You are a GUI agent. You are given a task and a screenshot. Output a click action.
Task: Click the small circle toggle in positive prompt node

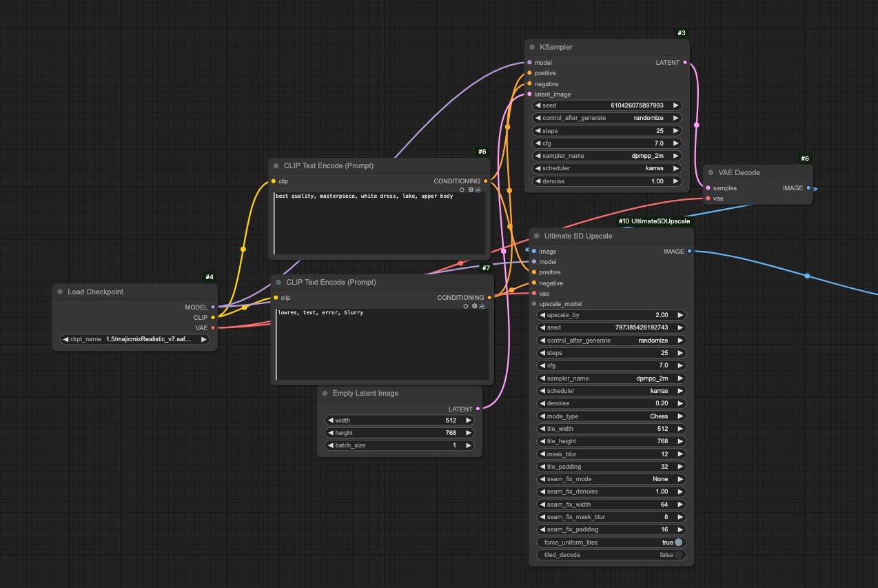pos(462,190)
